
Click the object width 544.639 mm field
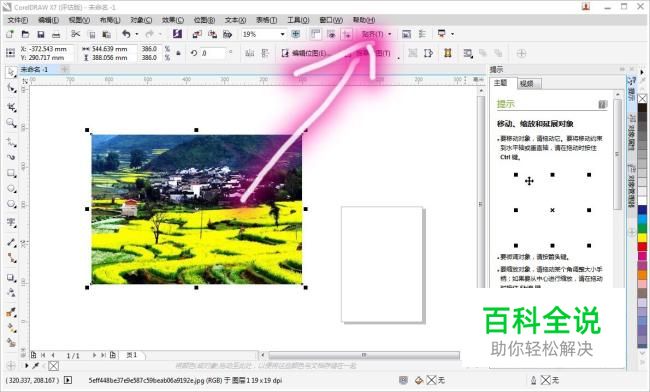[113, 49]
